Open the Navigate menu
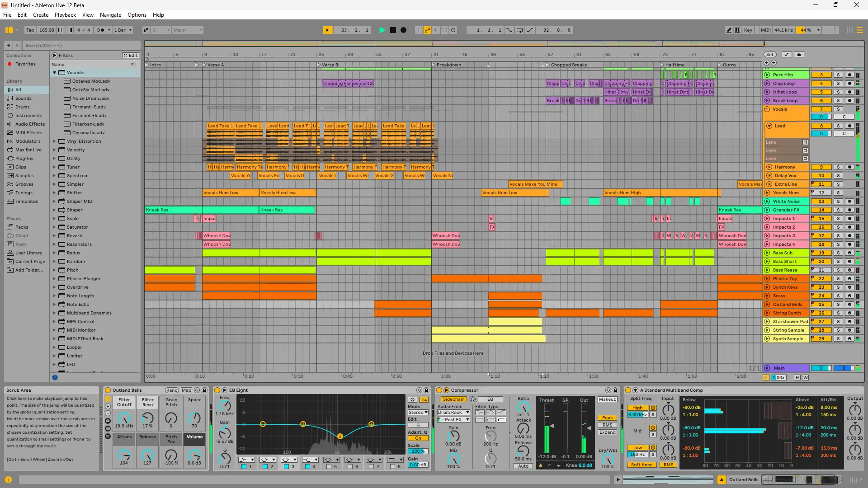868x488 pixels. (x=110, y=15)
